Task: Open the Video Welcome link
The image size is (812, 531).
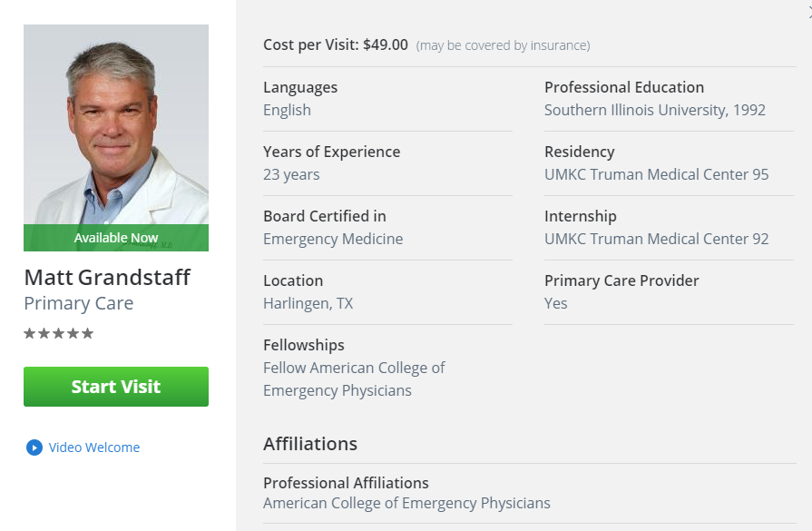Action: coord(94,447)
